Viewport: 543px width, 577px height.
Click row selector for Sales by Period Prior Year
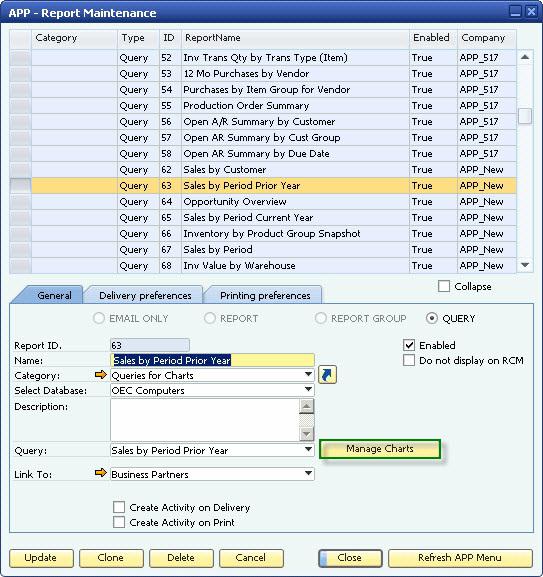click(20, 186)
